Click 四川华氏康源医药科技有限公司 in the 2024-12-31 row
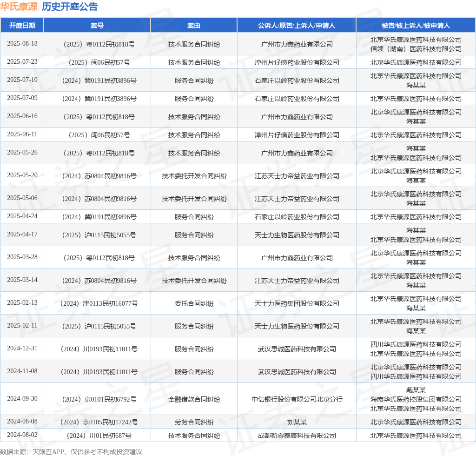 coord(416,344)
